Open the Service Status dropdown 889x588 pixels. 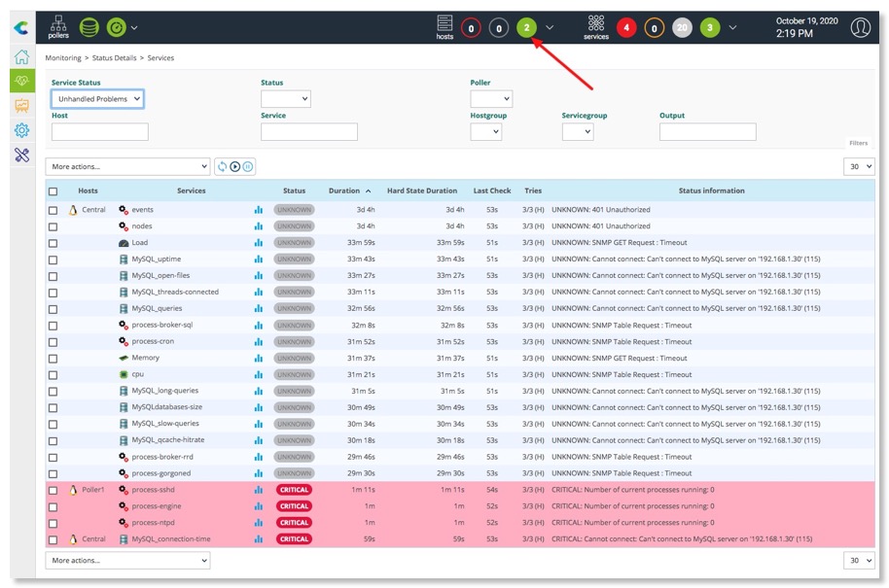click(x=97, y=99)
